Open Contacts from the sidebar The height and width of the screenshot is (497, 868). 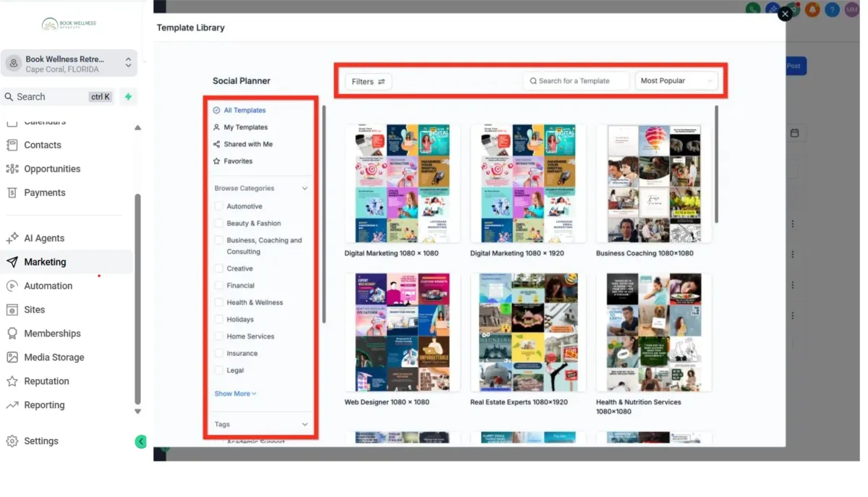point(43,145)
